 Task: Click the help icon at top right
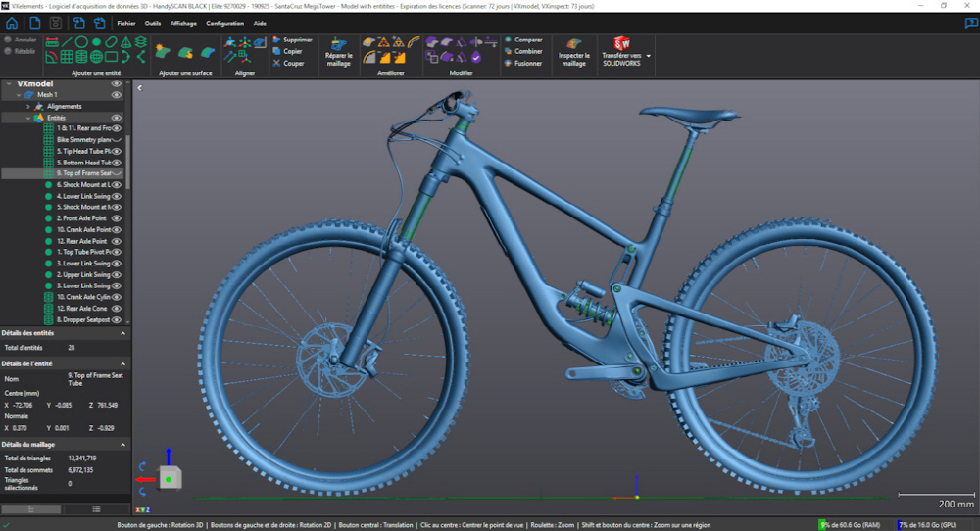(x=970, y=23)
